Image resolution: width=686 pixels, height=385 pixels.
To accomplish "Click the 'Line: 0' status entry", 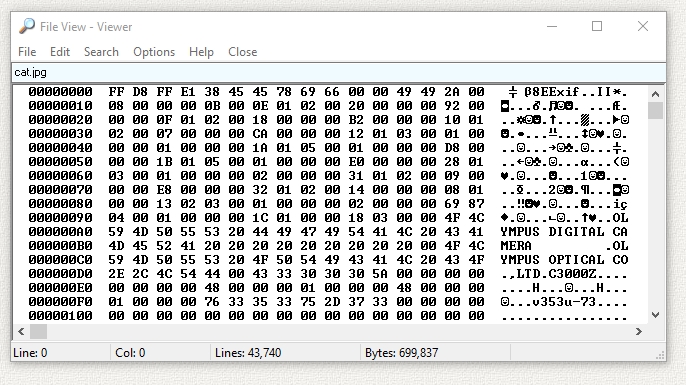I will (31, 353).
